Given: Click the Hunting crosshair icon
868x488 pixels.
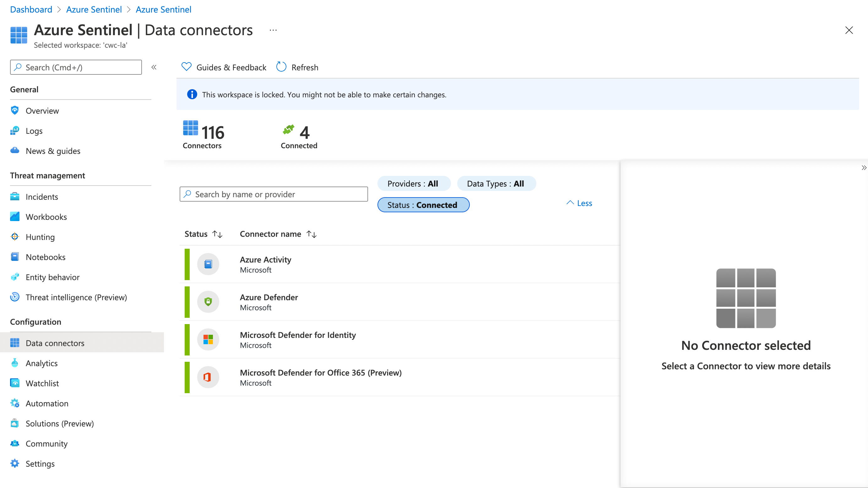Looking at the screenshot, I should point(15,237).
